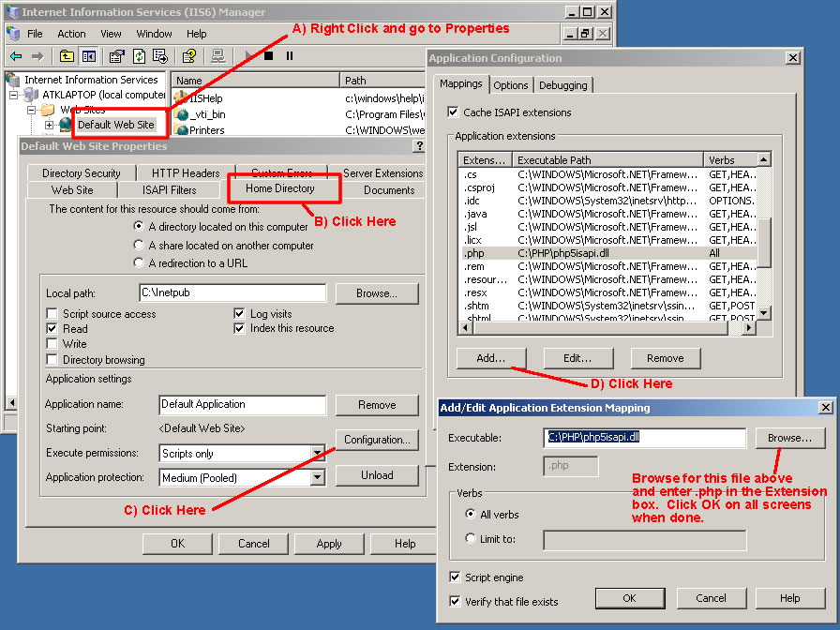Viewport: 840px width, 630px height.
Task: Select the Limit to radio button
Action: (x=471, y=538)
